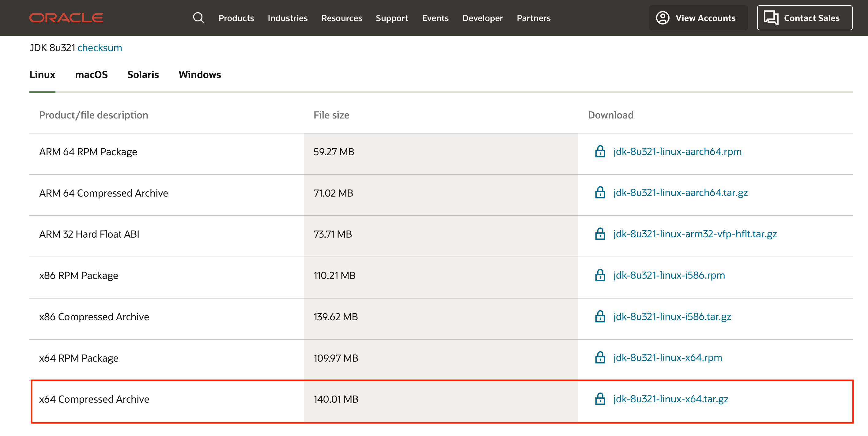The image size is (868, 436).
Task: Switch to the macOS tab
Action: 91,74
